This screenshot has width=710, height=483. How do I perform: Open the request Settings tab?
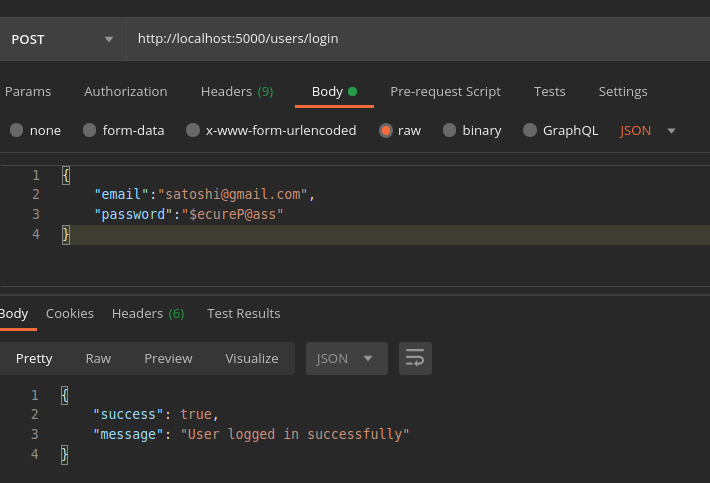click(x=623, y=91)
